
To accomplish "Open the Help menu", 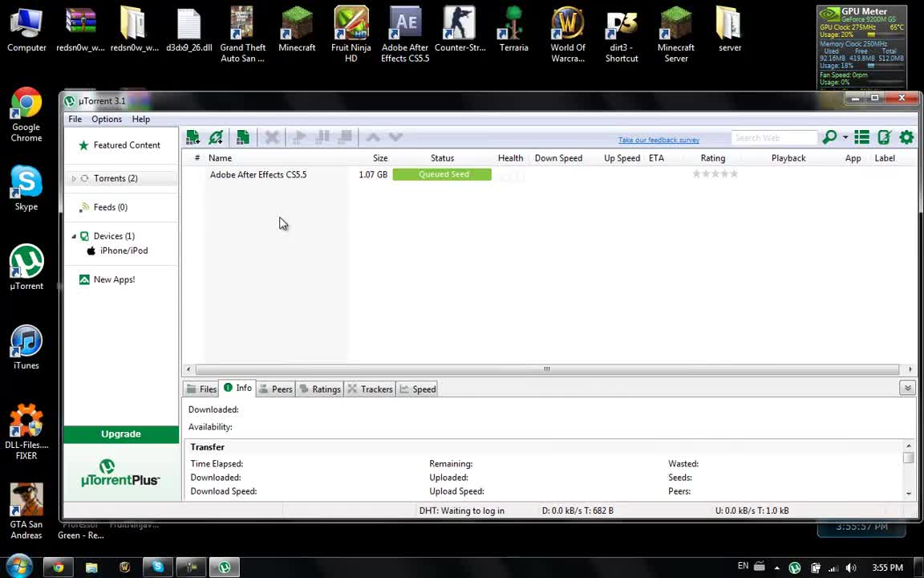I will point(141,119).
